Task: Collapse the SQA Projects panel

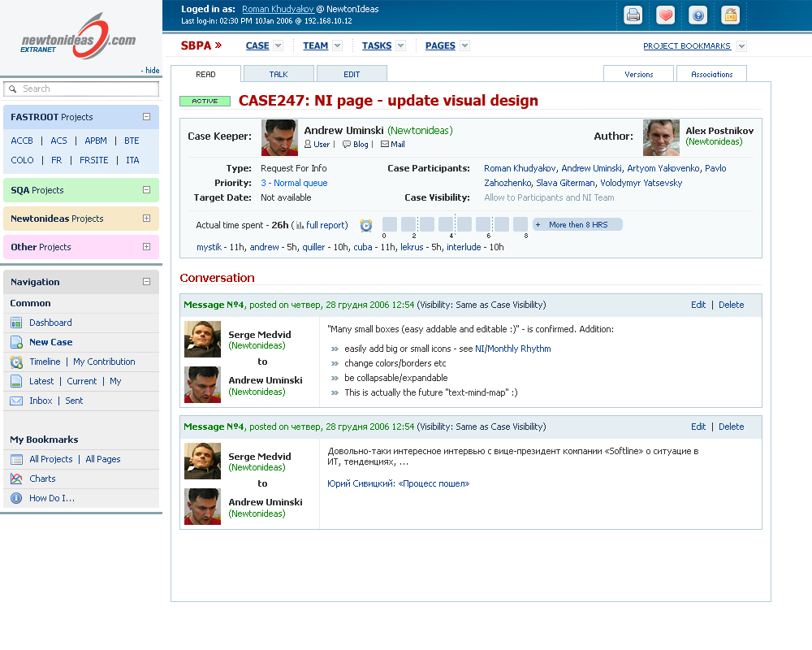Action: pos(146,189)
